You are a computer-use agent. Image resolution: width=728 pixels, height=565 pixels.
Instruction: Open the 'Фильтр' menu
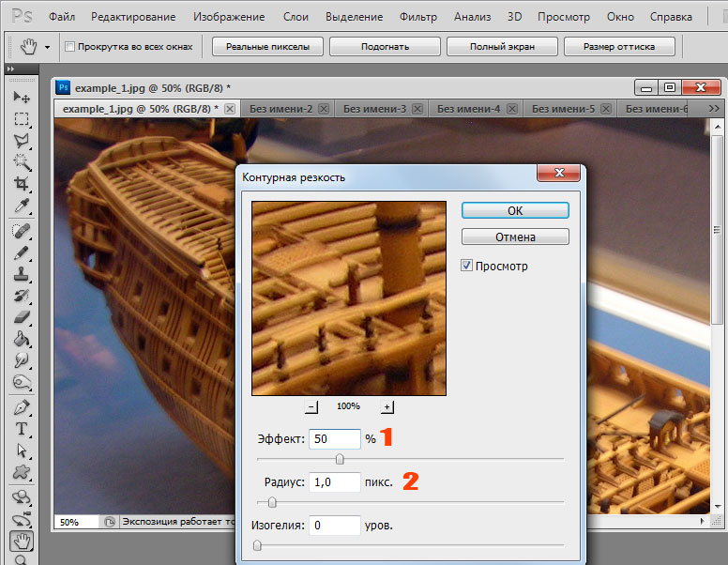pyautogui.click(x=417, y=17)
